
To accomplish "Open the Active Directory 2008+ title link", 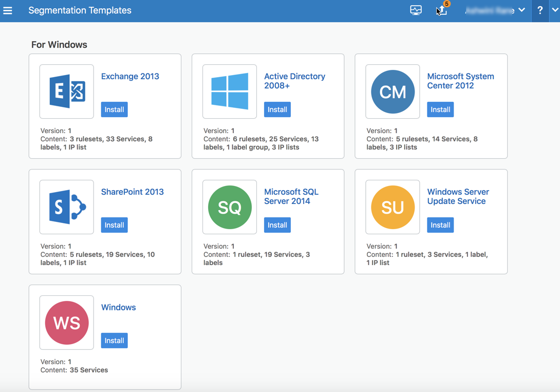I will coord(295,81).
